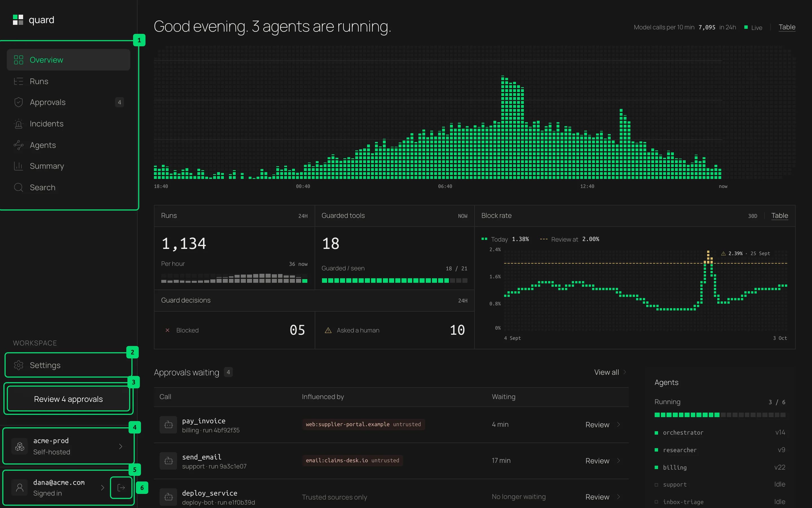This screenshot has width=812, height=508.
Task: Click the Overview grid icon
Action: coord(18,60)
